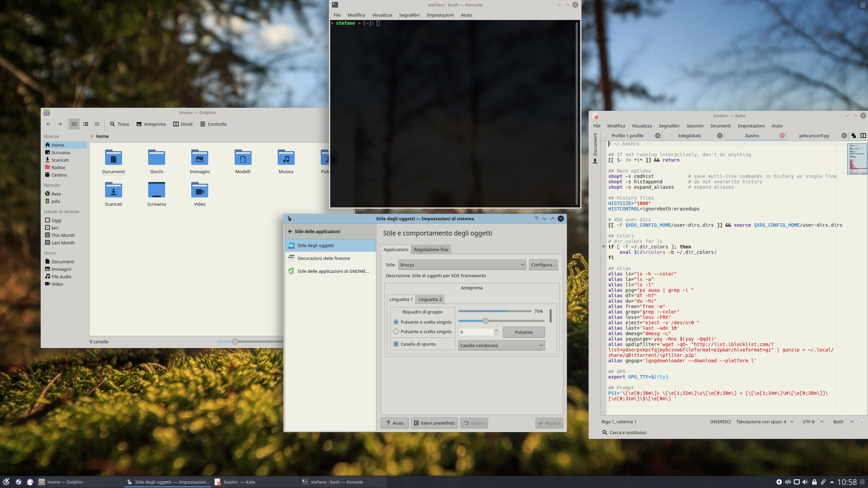Click spinbox up arrow in preview
Screen dimensions: 868x488
(x=496, y=330)
